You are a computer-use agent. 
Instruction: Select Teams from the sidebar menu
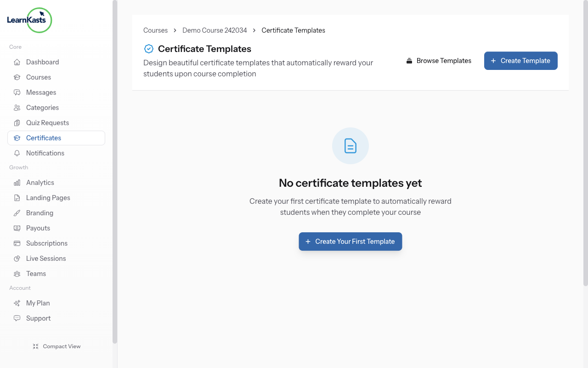point(36,273)
